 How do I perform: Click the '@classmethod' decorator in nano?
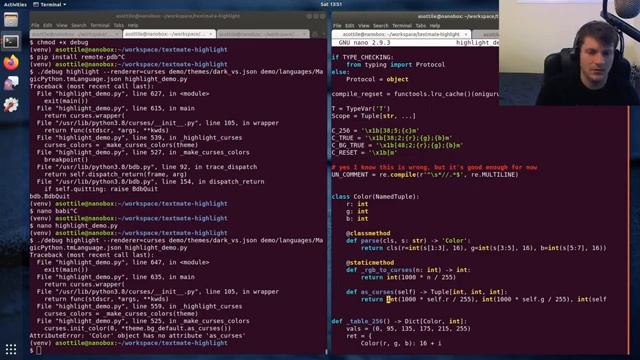(368, 233)
